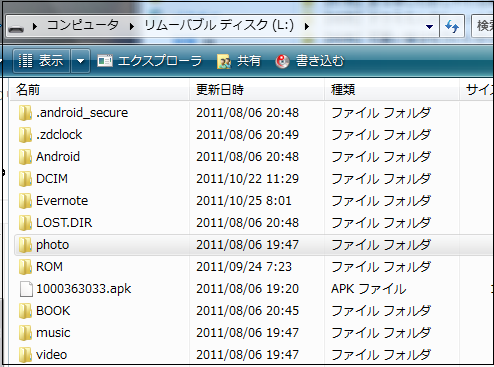Viewport: 494px width, 367px height.
Task: Select the photo folder name
Action: (53, 245)
